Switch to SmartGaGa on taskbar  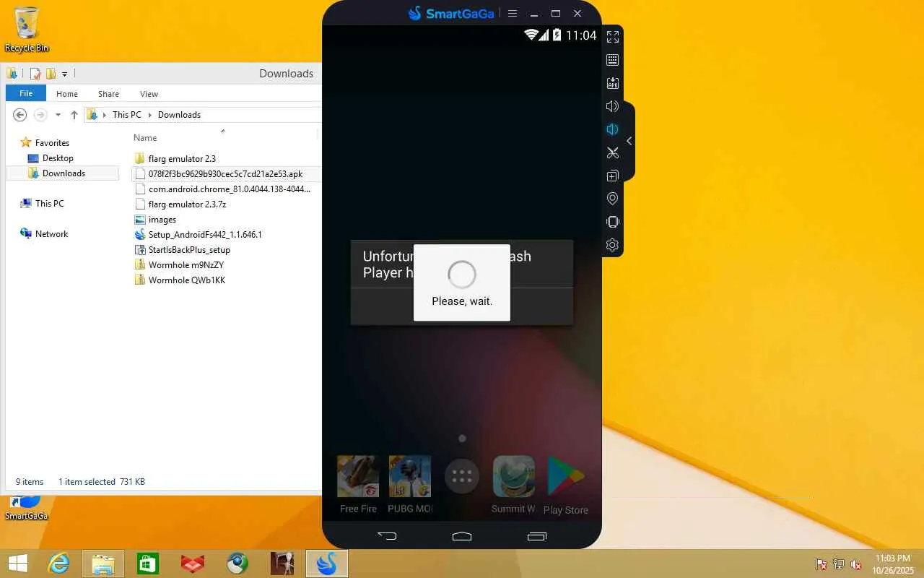[x=327, y=564]
